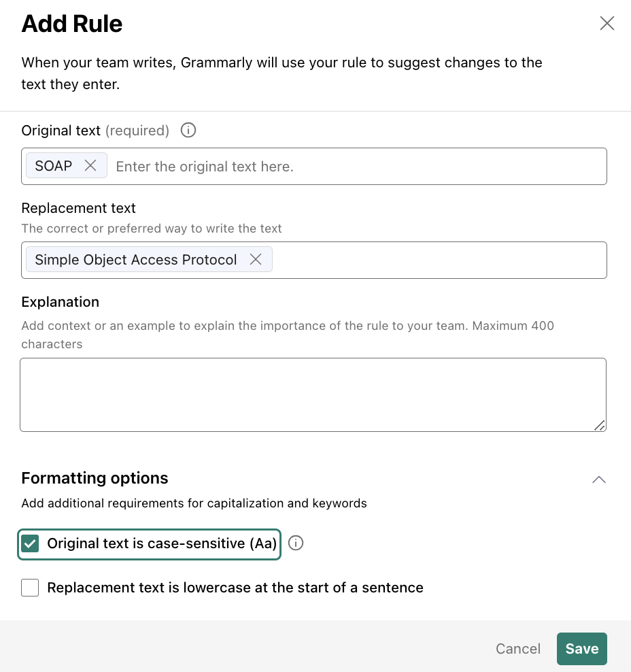Select the Simple Object Access Protocol tag
This screenshot has width=631, height=672.
[x=136, y=259]
